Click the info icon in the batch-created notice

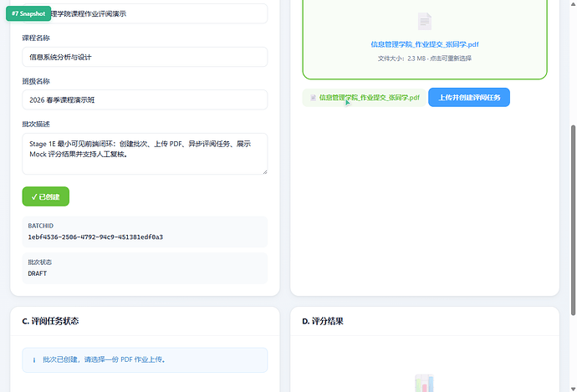(x=34, y=360)
